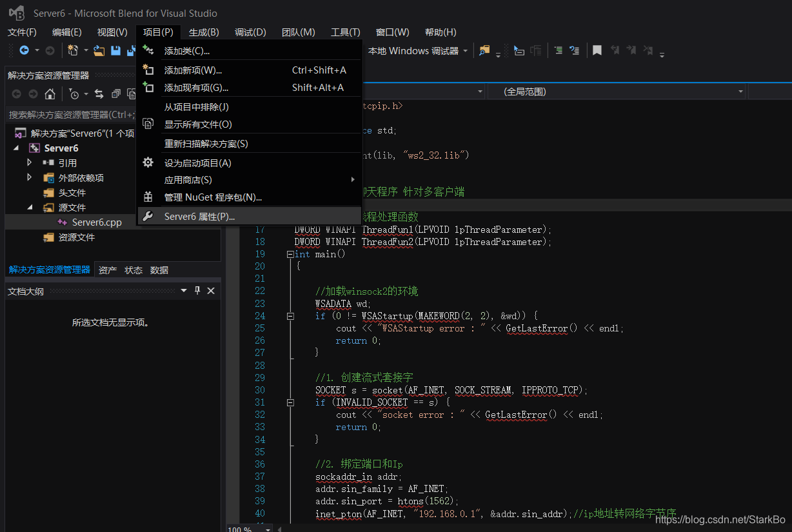The width and height of the screenshot is (792, 532).
Task: Close the 文档大纲 panel
Action: tap(210, 291)
